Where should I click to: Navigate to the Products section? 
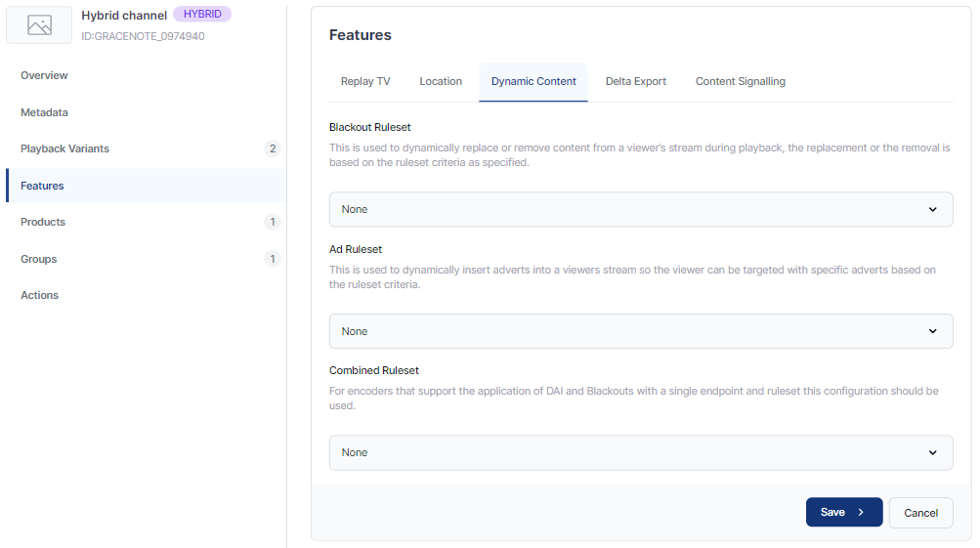[x=43, y=222]
